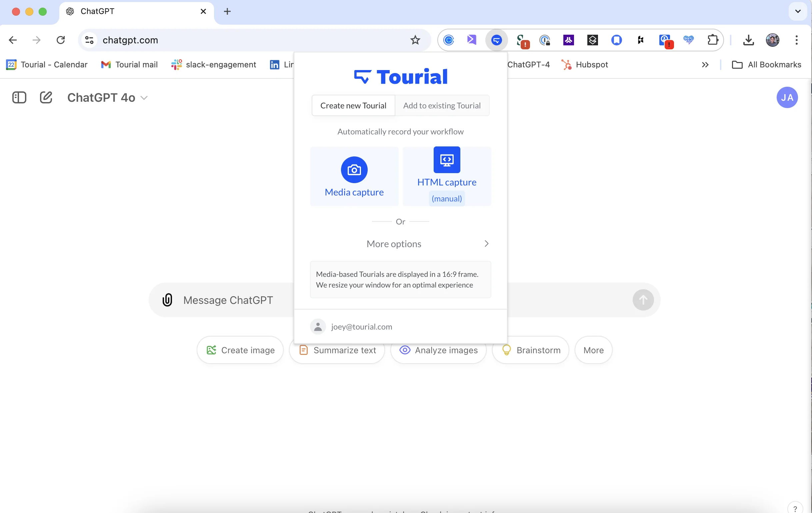812x513 pixels.
Task: Click the Tourial logo in popup
Action: (x=400, y=77)
